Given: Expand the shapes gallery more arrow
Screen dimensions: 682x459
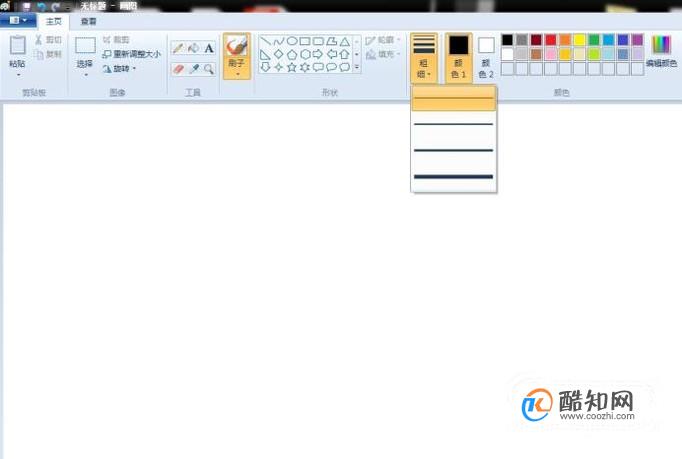Looking at the screenshot, I should (357, 67).
